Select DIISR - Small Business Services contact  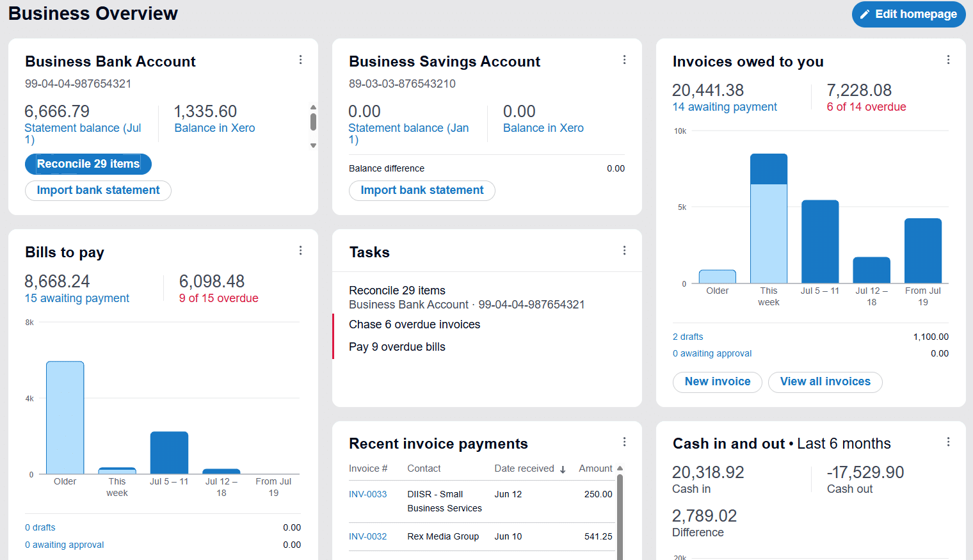[x=444, y=501]
